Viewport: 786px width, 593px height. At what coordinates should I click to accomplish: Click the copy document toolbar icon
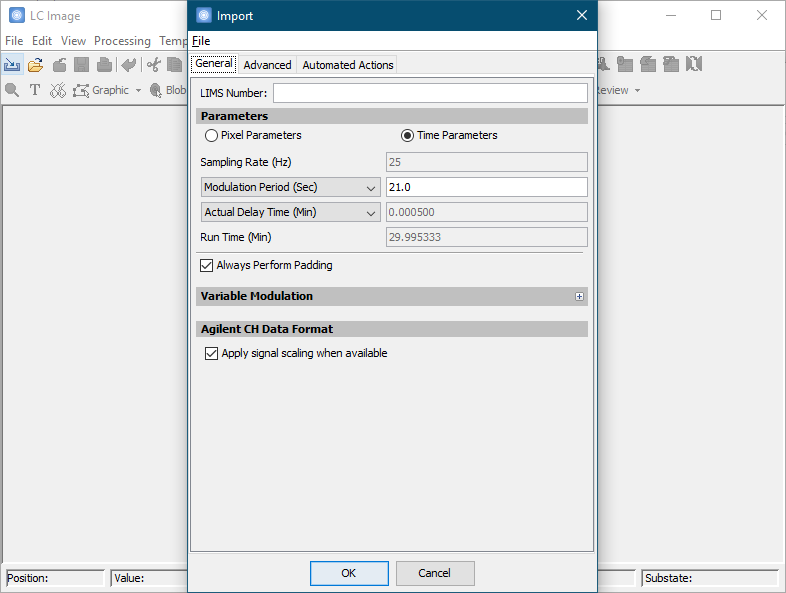click(174, 65)
